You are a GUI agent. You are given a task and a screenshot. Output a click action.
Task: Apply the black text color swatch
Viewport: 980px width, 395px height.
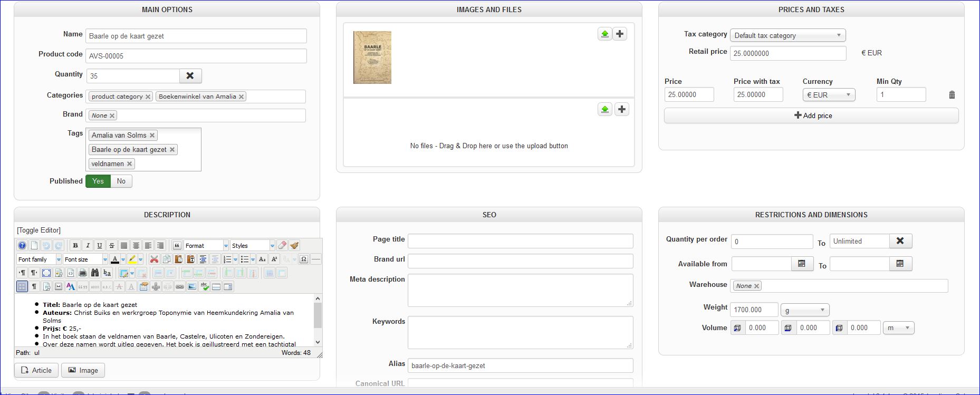point(115,259)
